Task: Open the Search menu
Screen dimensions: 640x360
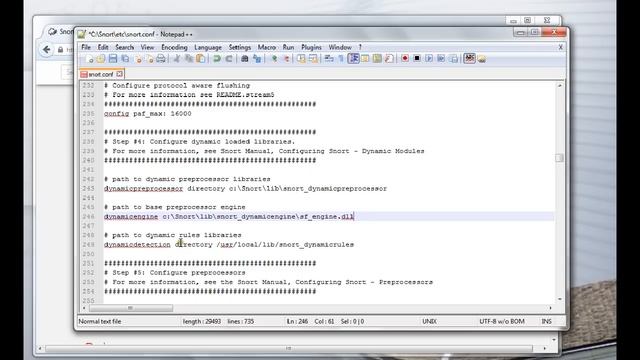Action: [x=124, y=47]
